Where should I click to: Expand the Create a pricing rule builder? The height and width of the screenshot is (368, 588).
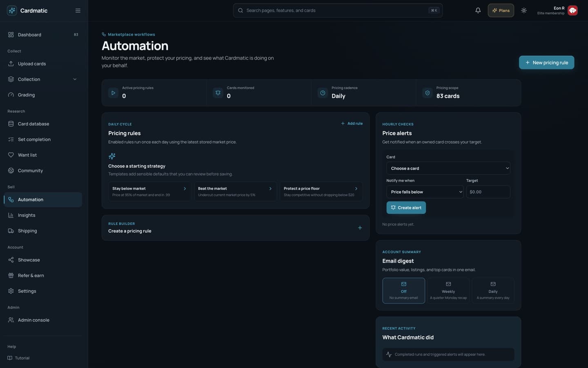(x=236, y=228)
